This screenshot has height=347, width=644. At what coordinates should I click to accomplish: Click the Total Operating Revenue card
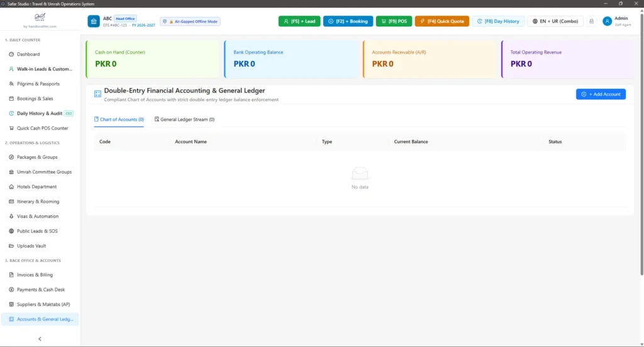pyautogui.click(x=568, y=59)
